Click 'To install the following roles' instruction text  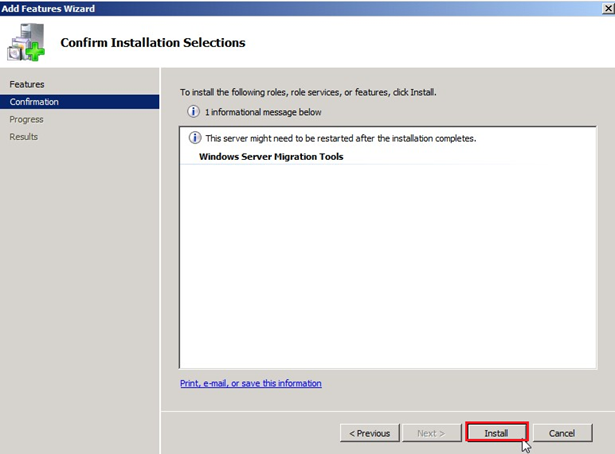[x=308, y=92]
